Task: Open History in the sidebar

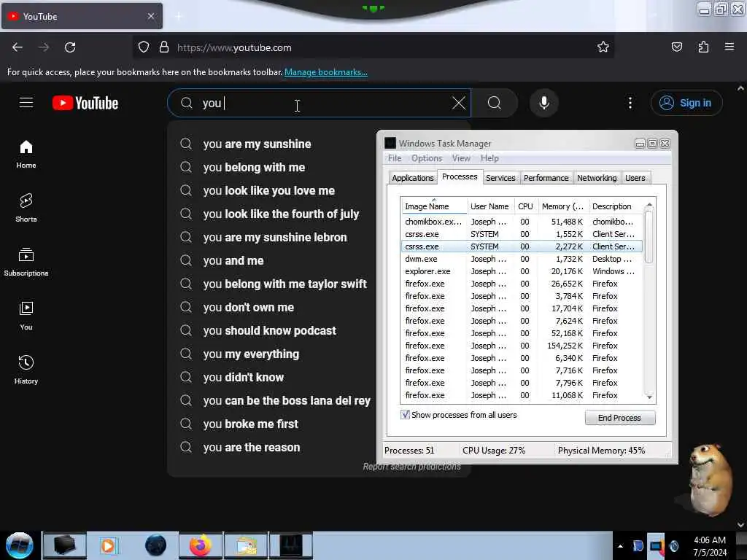Action: coord(26,370)
